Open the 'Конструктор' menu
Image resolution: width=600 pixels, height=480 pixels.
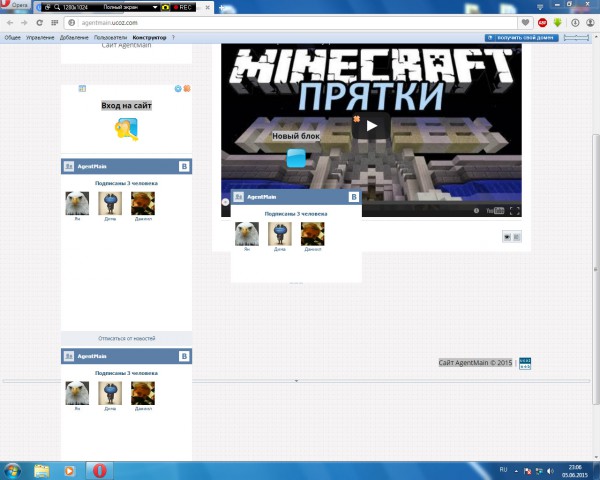click(149, 38)
